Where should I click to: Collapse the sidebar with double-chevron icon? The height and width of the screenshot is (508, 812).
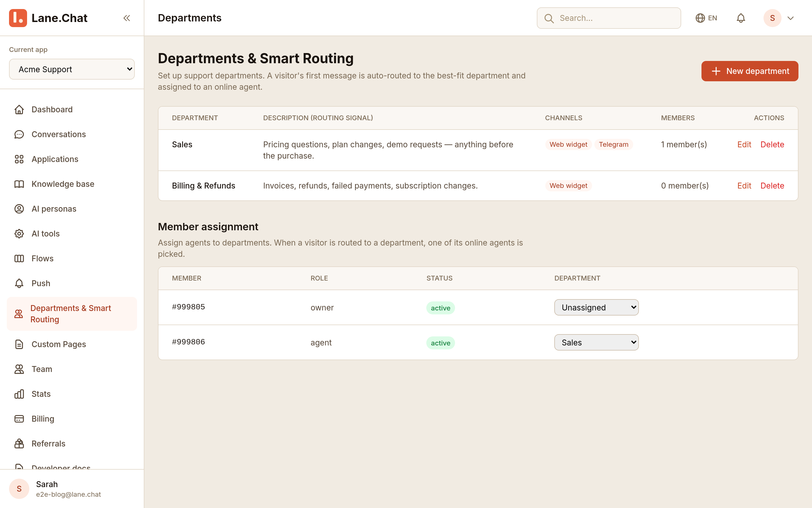pyautogui.click(x=127, y=18)
